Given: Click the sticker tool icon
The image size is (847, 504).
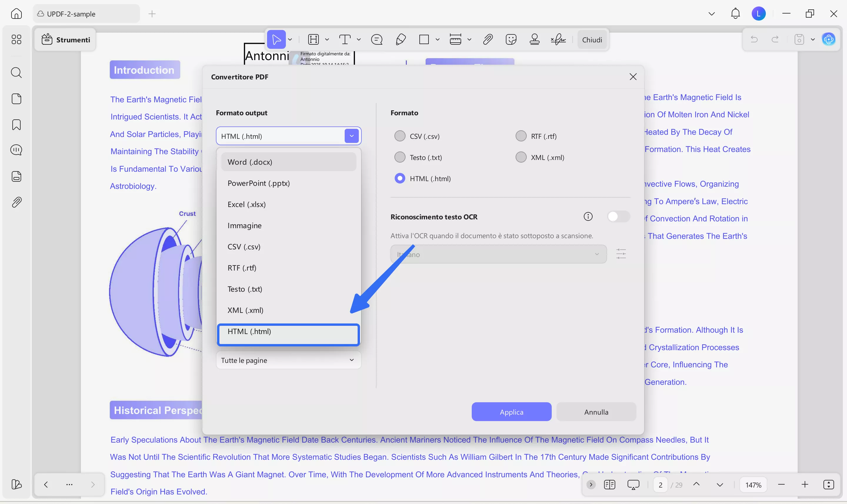Looking at the screenshot, I should point(511,40).
